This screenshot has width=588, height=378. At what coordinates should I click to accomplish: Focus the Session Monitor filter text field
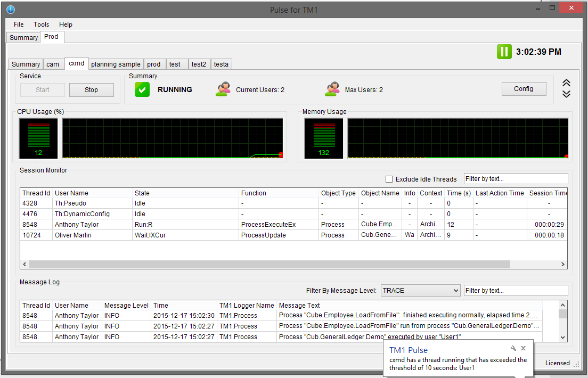pos(516,179)
